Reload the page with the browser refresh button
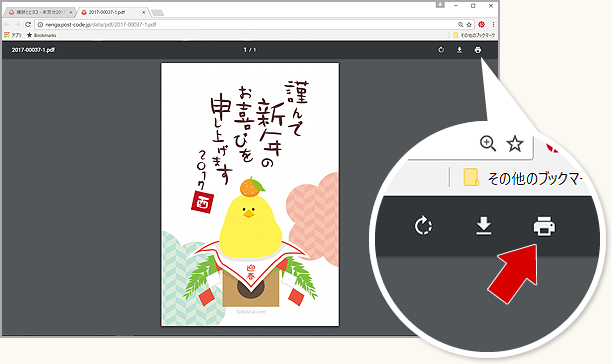This screenshot has height=364, width=612. pos(28,24)
